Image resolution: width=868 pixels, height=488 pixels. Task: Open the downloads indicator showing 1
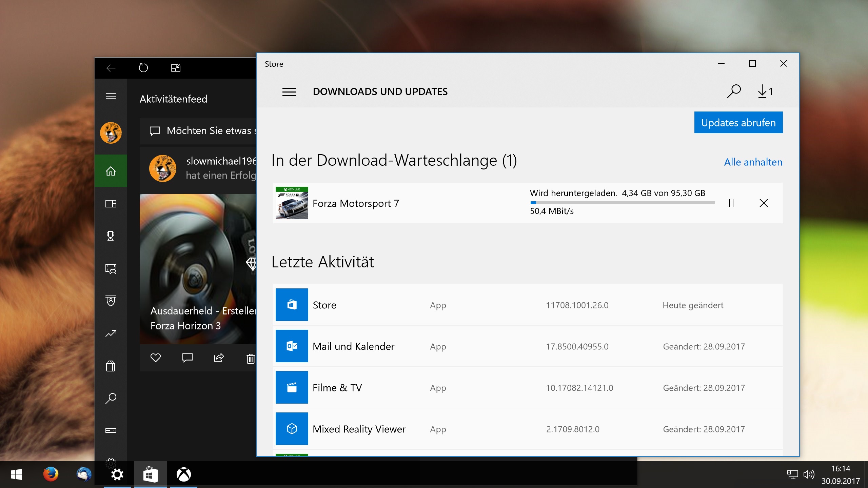coord(765,91)
